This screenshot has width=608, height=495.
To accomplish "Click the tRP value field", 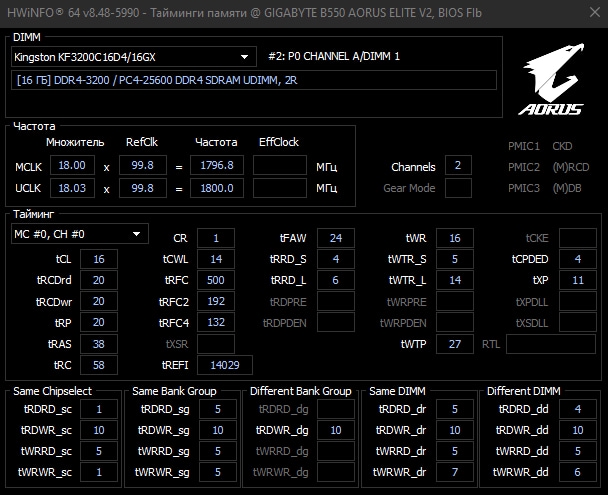I will 99,322.
